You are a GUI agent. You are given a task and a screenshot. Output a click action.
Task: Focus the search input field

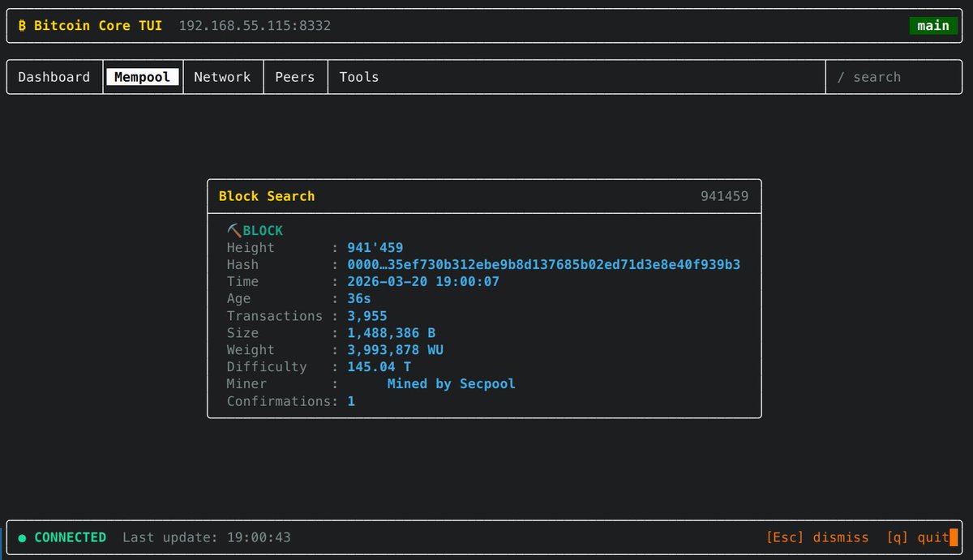894,77
